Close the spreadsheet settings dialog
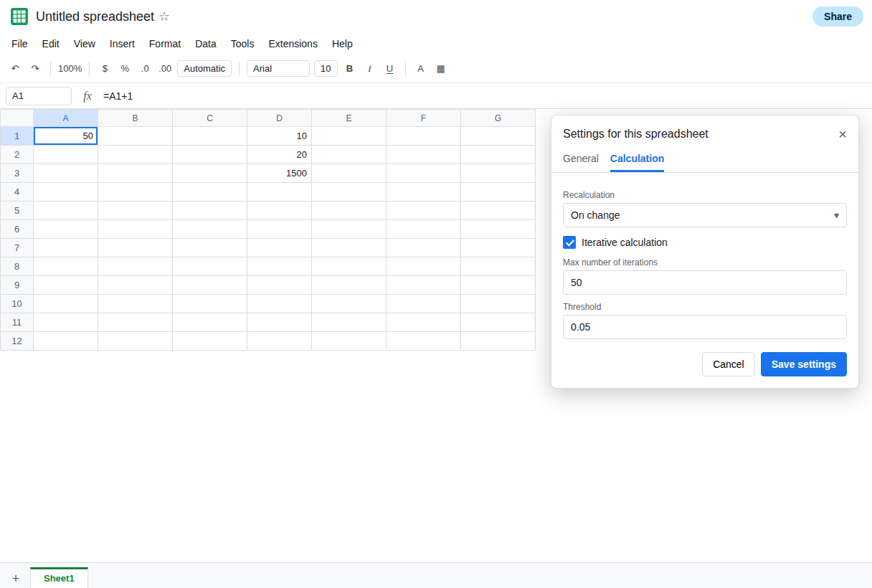872x588 pixels. pyautogui.click(x=843, y=134)
